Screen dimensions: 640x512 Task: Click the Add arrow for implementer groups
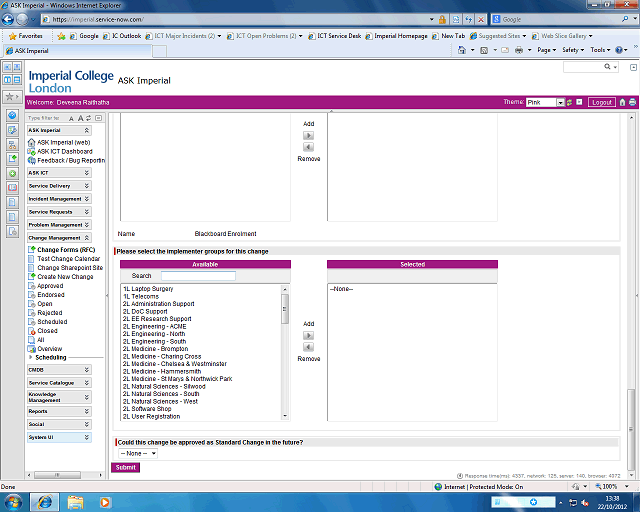[309, 335]
